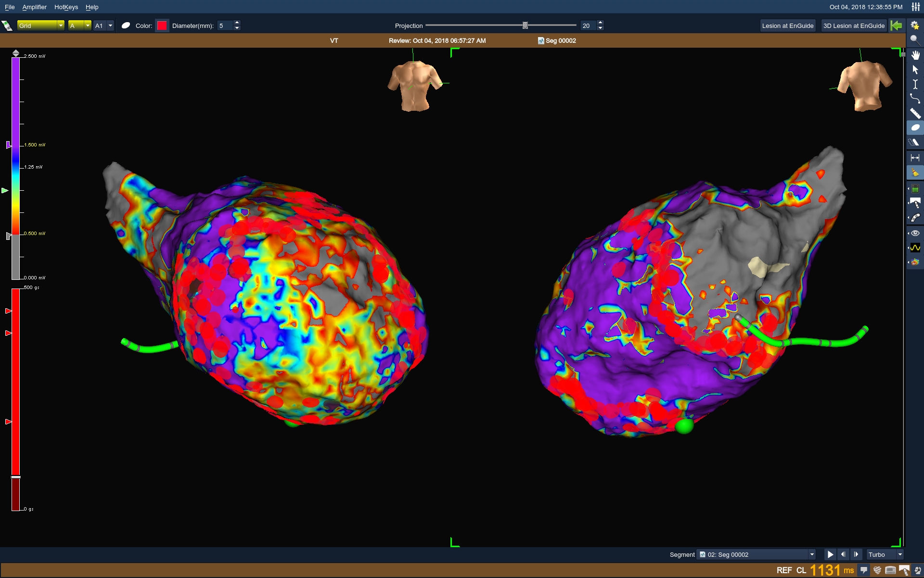Open the comment bubble in status bar
The width and height of the screenshot is (924, 578).
(x=864, y=570)
